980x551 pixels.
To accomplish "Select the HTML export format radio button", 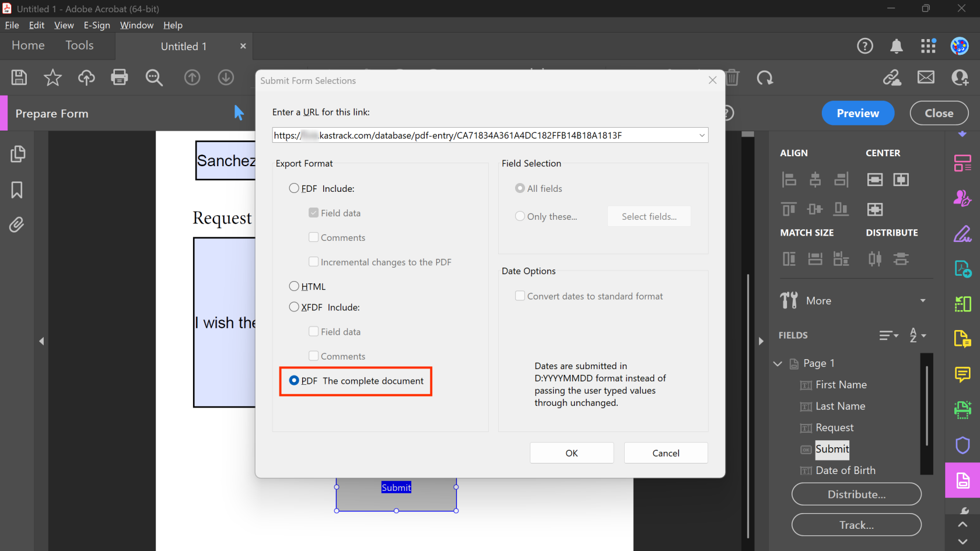I will click(x=294, y=286).
